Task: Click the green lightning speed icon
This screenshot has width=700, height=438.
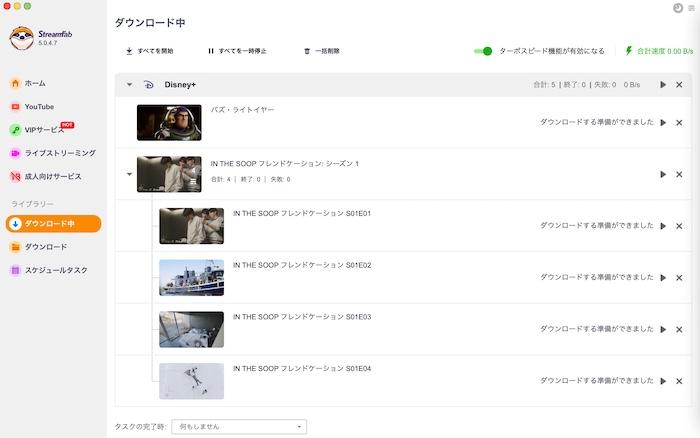Action: click(x=629, y=51)
